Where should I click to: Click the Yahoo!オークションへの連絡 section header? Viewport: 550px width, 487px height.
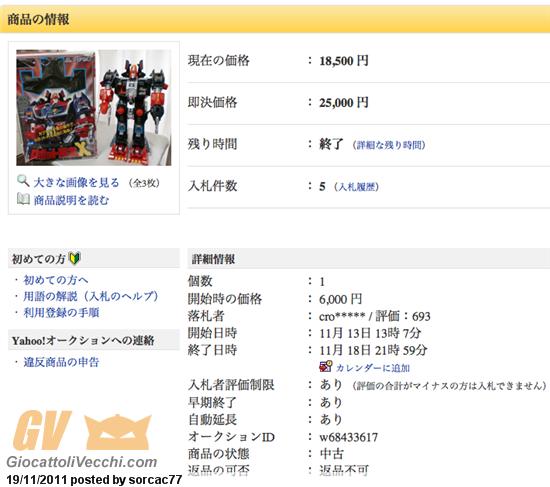tap(94, 340)
